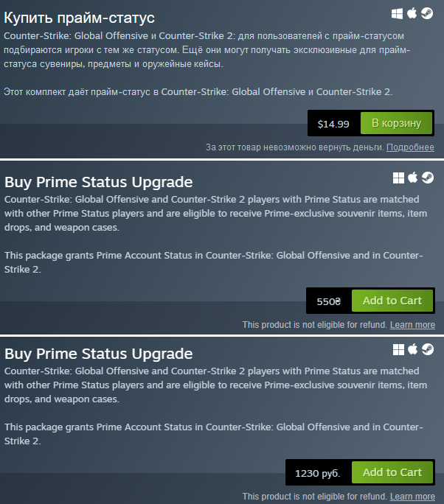Add the 550₴ Prime Status to cart
This screenshot has height=504, width=444.
click(x=392, y=301)
